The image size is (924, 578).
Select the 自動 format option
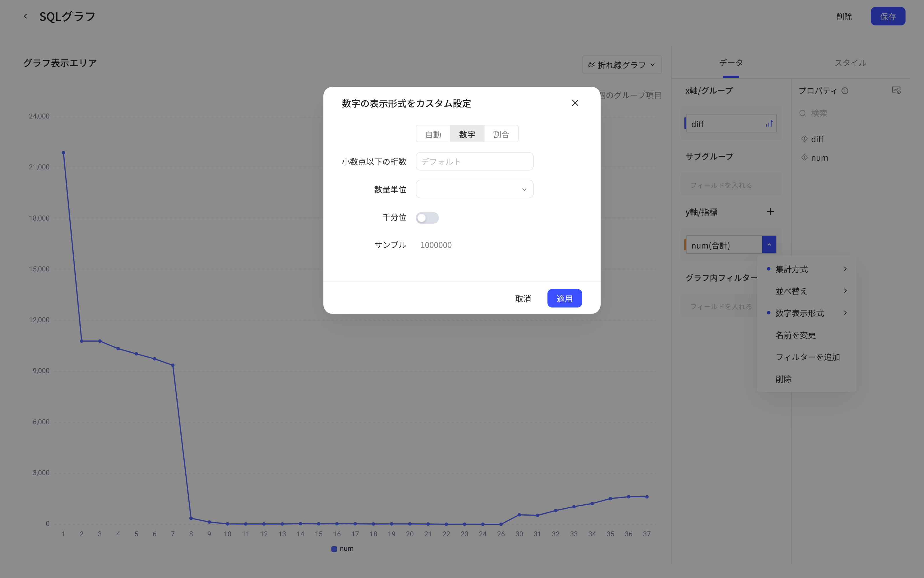click(433, 134)
